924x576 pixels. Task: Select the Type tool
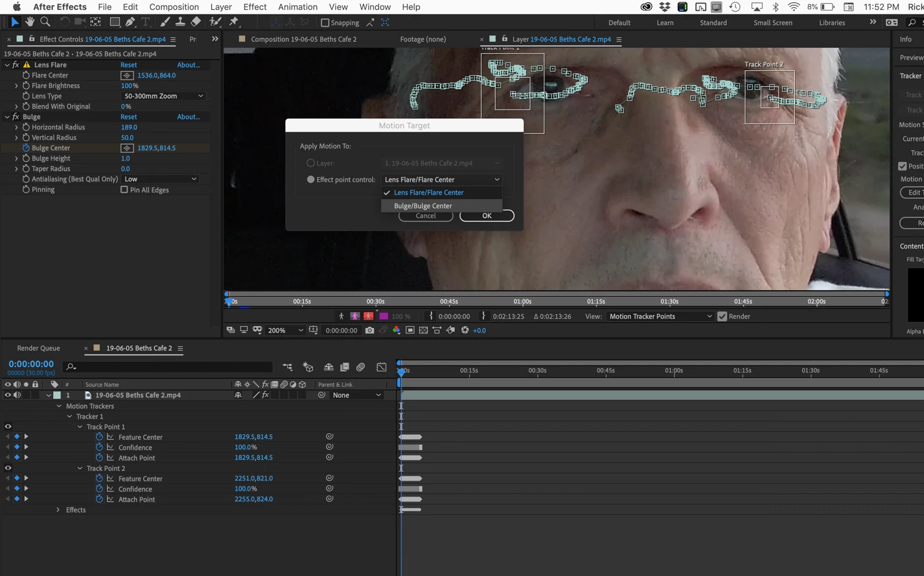146,22
